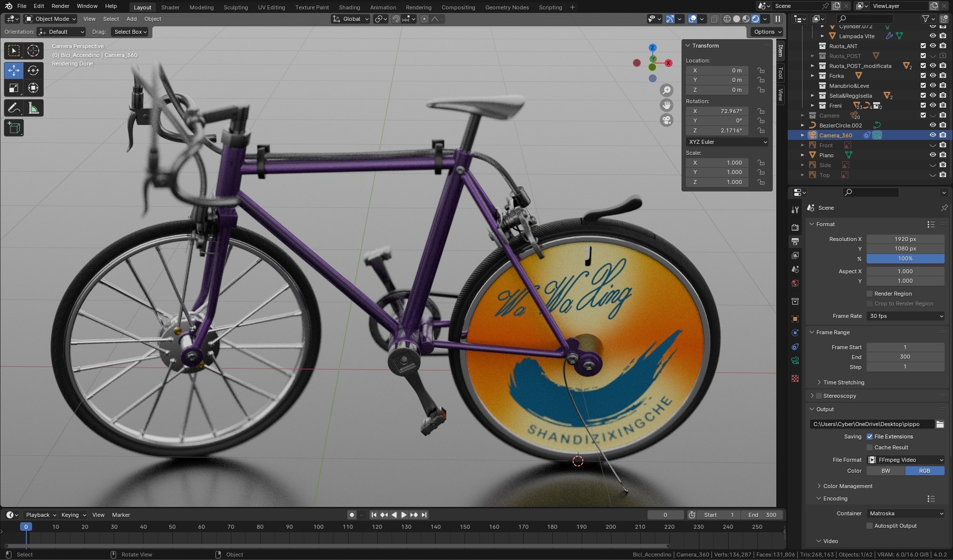Jump to the timeline end frame
This screenshot has width=953, height=560.
tap(424, 515)
